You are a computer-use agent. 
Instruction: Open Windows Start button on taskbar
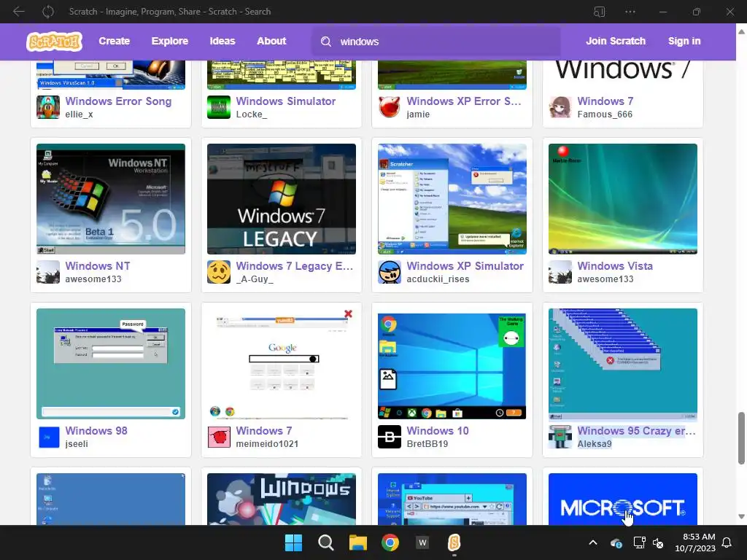[293, 542]
